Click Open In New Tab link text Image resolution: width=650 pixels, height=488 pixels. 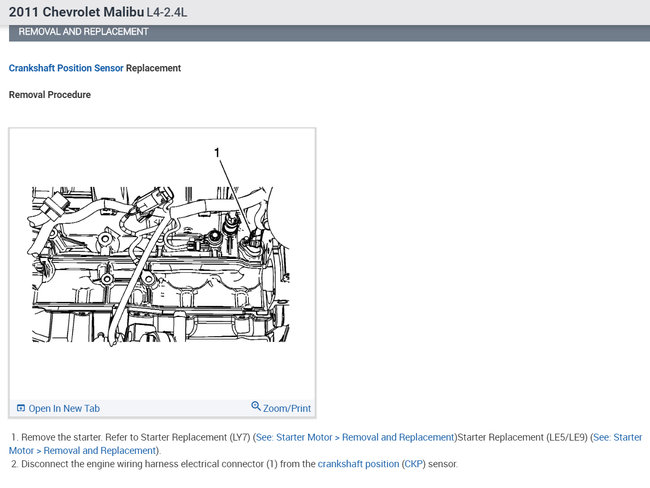coord(64,408)
